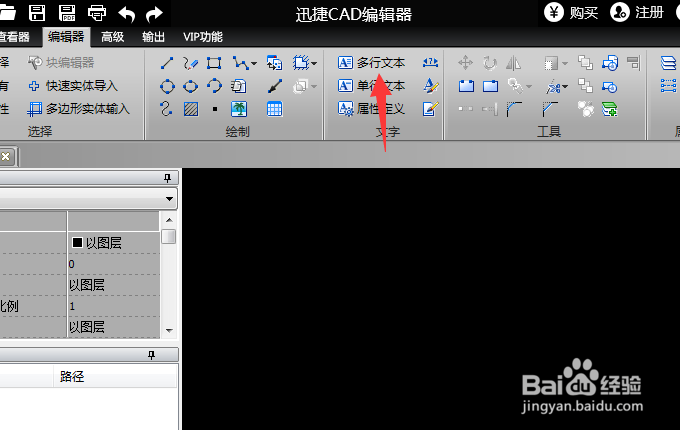Switch to the 编辑器 tab
The height and width of the screenshot is (430, 680).
pos(66,37)
